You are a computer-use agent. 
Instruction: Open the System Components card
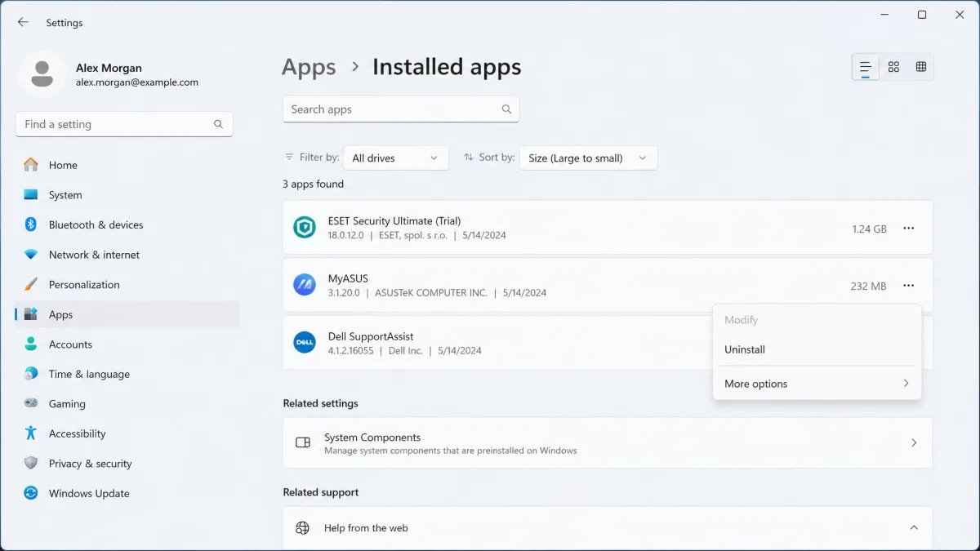(x=608, y=442)
